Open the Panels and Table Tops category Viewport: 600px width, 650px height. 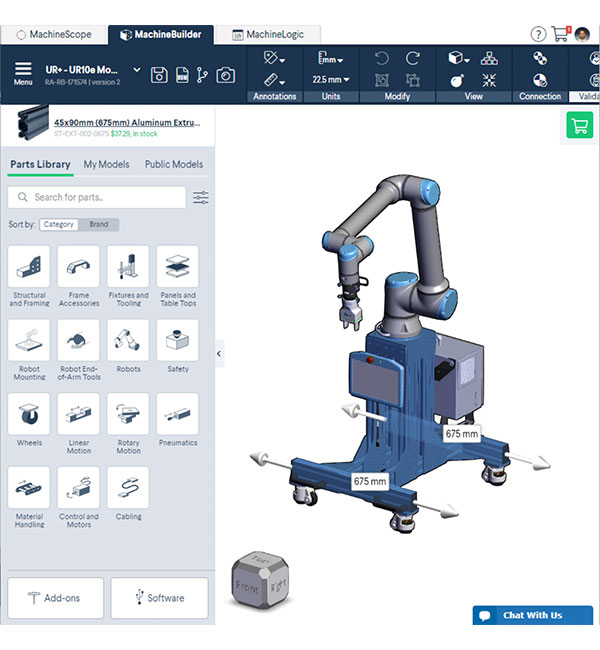(x=178, y=276)
